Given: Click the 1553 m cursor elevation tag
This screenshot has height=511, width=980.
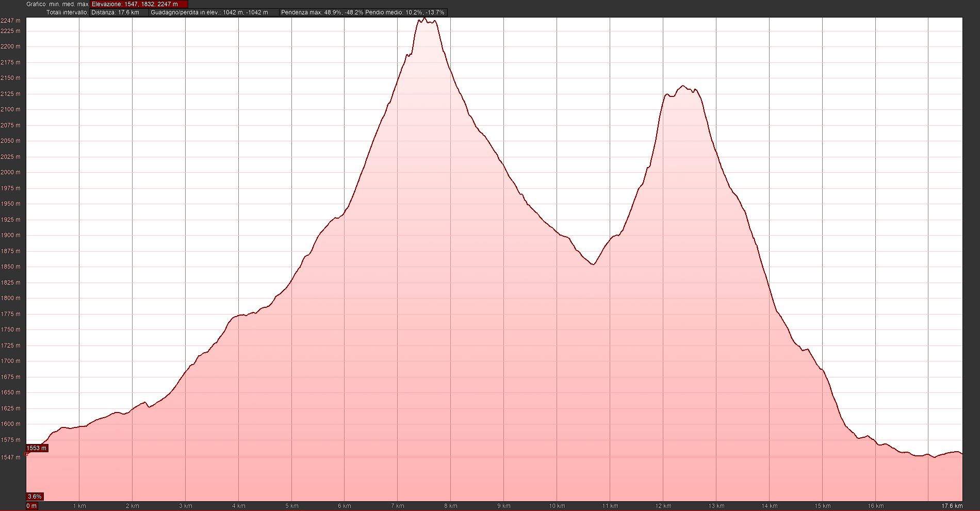Looking at the screenshot, I should coord(37,448).
